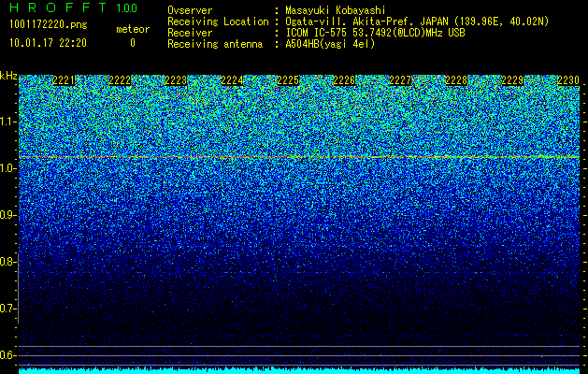Click the 2228 time marker
Image resolution: width=588 pixels, height=374 pixels.
[x=456, y=80]
